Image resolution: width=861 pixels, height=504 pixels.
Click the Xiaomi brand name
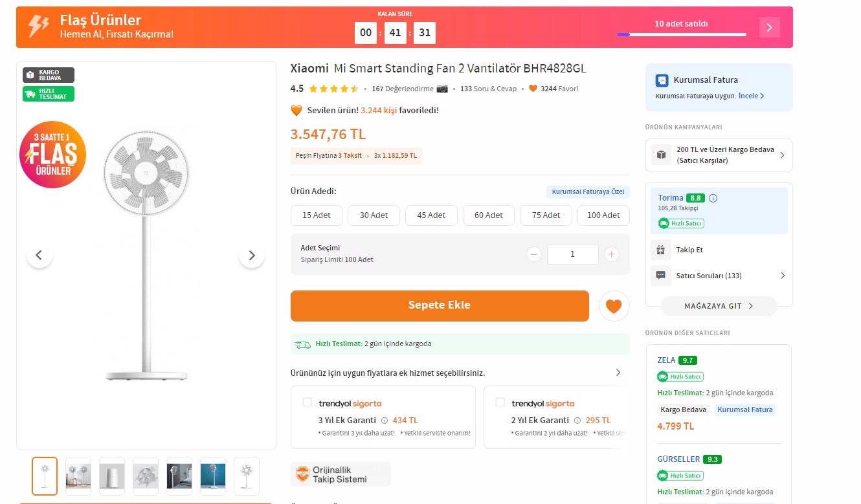coord(309,69)
